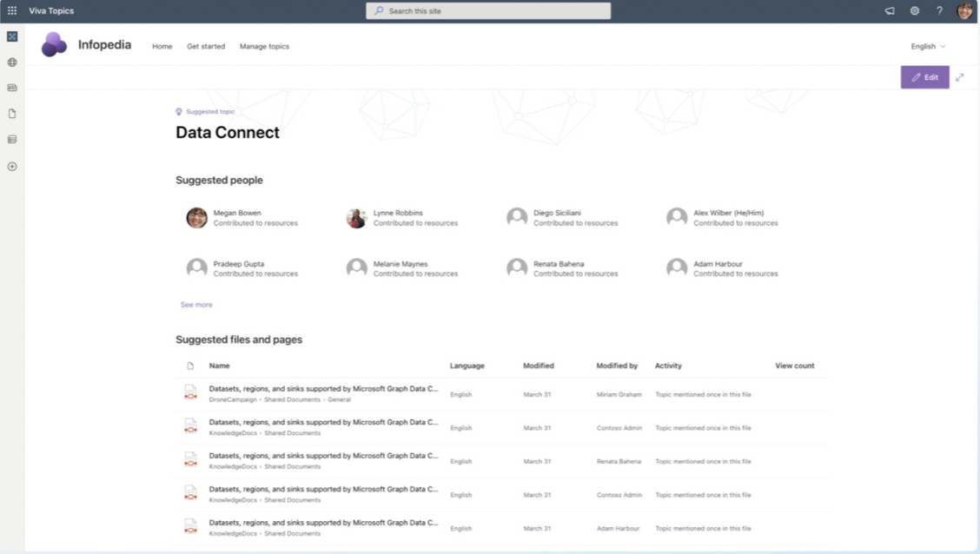Open the app launcher waffle icon
The height and width of the screenshot is (554, 980).
pyautogui.click(x=12, y=11)
